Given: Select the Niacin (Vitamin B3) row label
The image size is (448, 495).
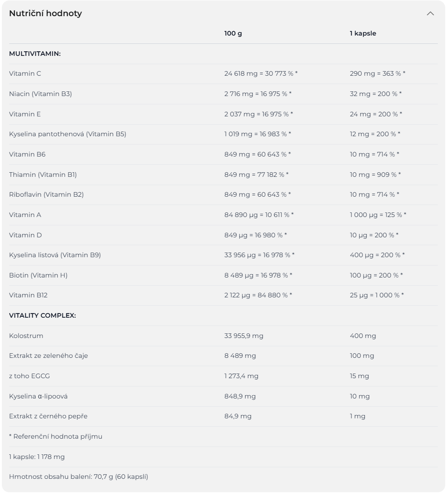Looking at the screenshot, I should [40, 94].
